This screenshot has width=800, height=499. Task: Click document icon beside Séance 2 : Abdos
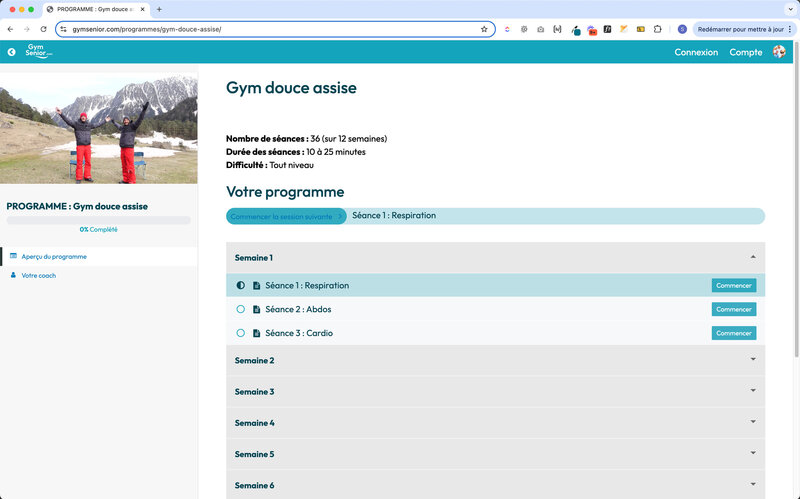(x=257, y=309)
